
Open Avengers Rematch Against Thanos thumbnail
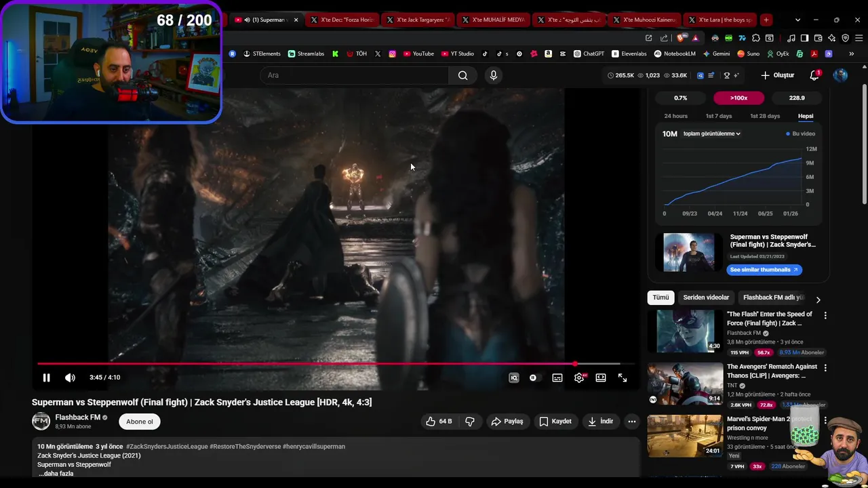point(685,384)
